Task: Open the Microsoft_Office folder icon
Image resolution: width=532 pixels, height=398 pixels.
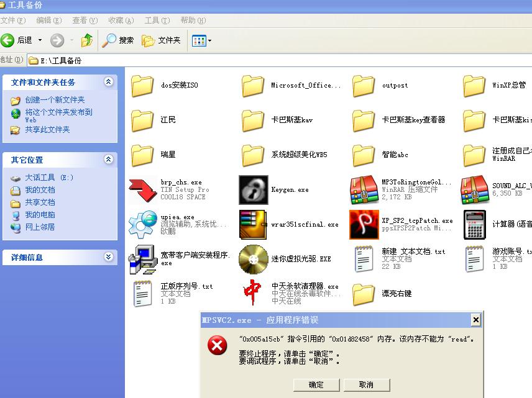Action: click(253, 86)
